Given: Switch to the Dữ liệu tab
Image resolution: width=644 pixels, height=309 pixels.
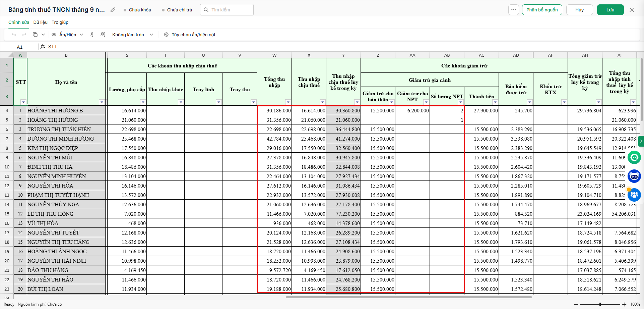Looking at the screenshot, I should pyautogui.click(x=41, y=22).
